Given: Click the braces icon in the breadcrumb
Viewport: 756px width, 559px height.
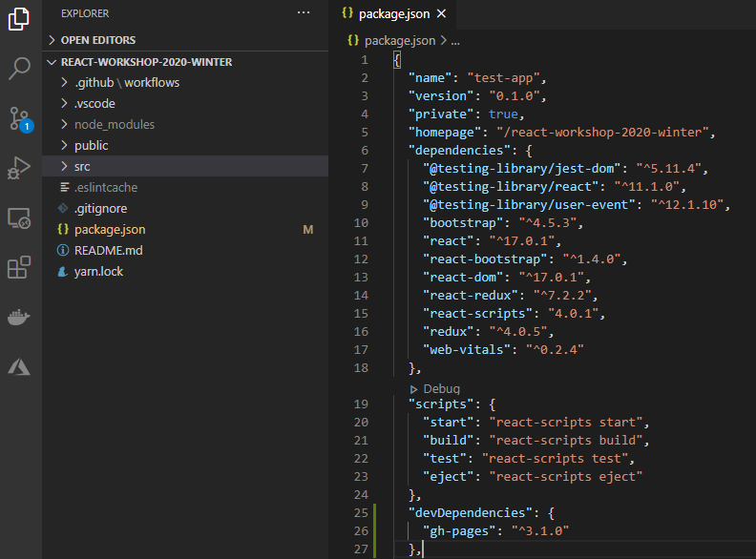Looking at the screenshot, I should pyautogui.click(x=353, y=40).
